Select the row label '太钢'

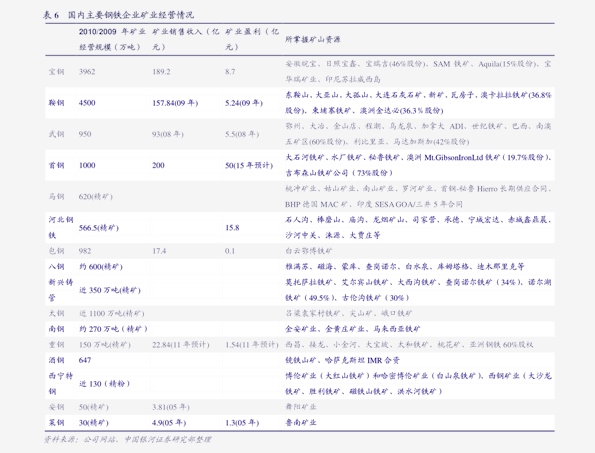pos(57,313)
